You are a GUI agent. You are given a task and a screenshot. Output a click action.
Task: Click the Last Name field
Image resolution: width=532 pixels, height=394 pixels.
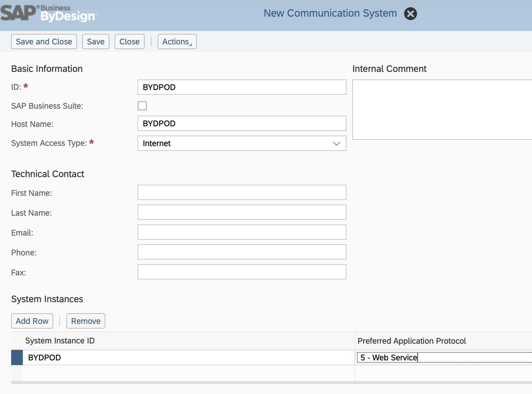[x=242, y=212]
